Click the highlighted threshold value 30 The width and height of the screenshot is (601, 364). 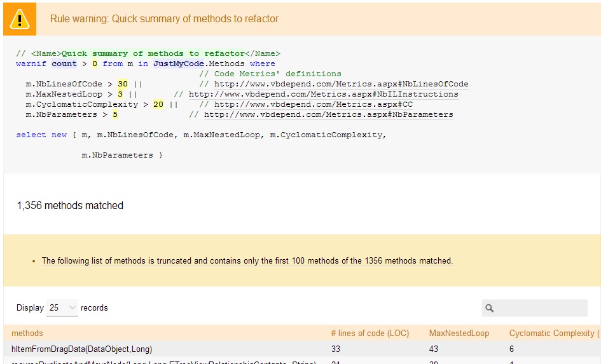[x=123, y=84]
